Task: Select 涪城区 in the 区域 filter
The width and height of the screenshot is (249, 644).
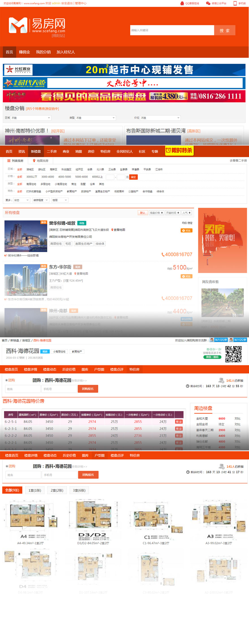Action: pos(30,170)
